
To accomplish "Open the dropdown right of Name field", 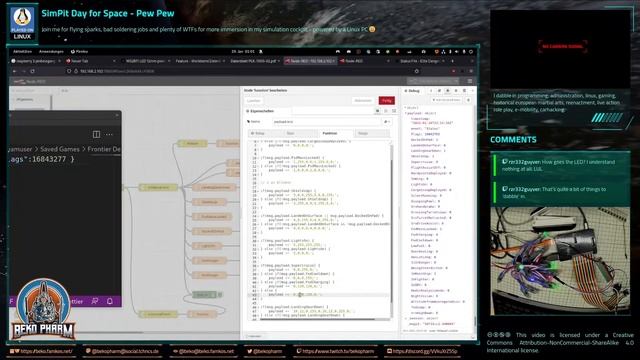I will [x=387, y=122].
